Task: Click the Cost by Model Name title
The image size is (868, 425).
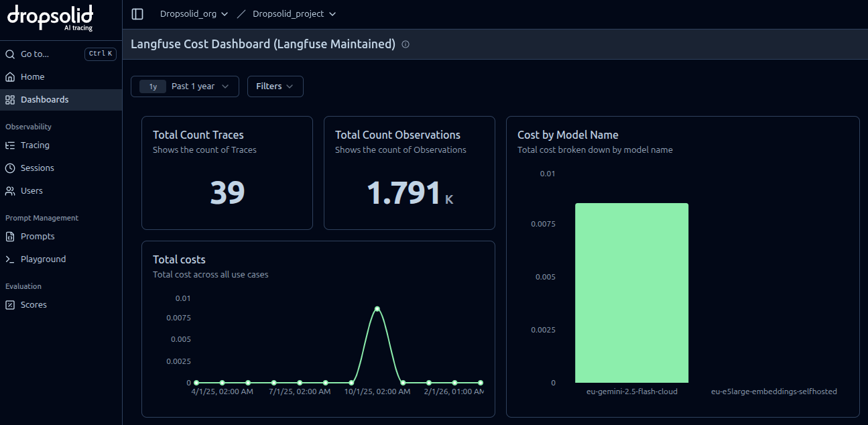Action: tap(568, 135)
